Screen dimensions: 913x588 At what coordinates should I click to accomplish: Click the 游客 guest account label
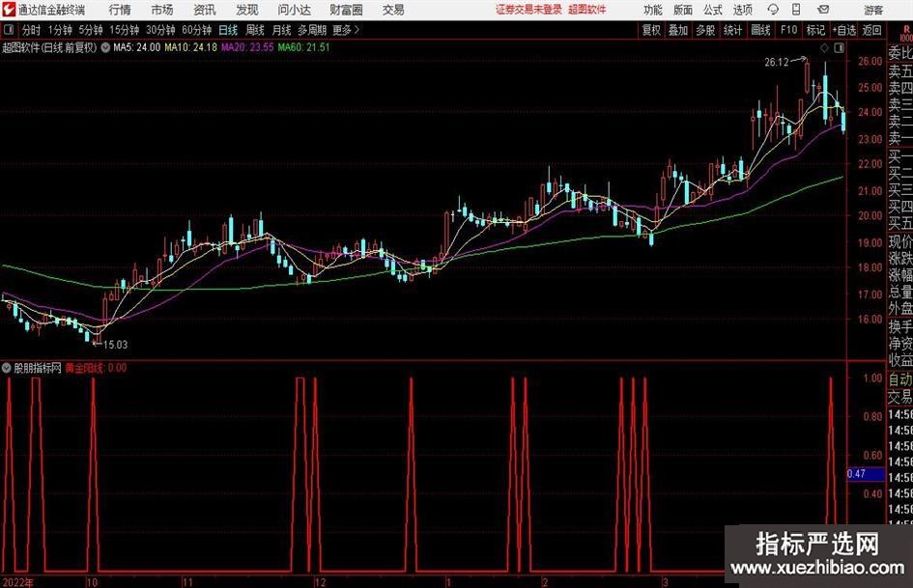pos(872,10)
